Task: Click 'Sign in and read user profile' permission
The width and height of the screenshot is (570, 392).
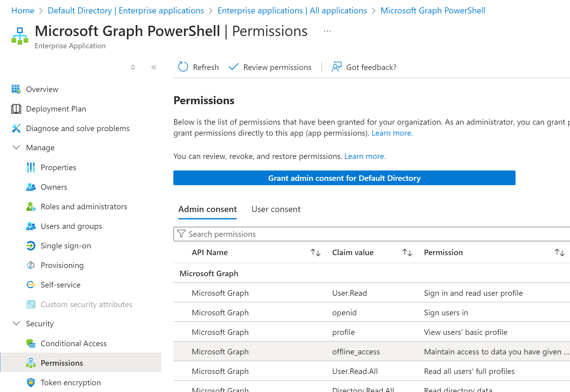Action: point(473,293)
